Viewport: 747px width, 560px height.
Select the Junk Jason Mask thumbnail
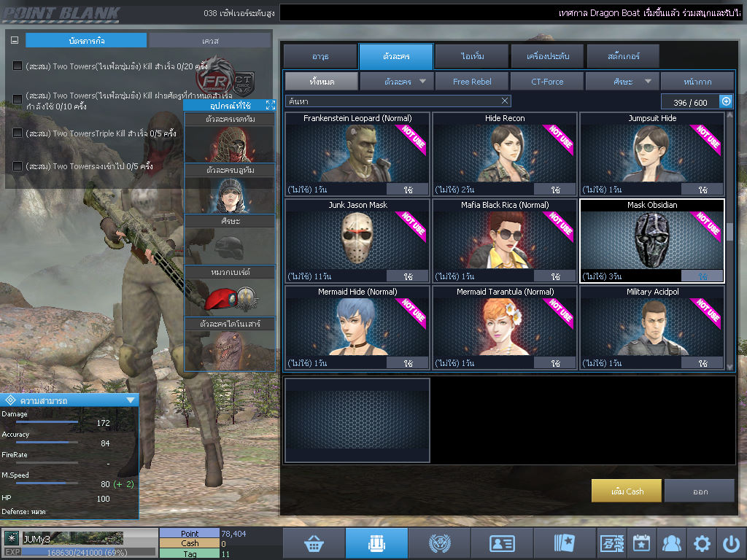point(357,239)
